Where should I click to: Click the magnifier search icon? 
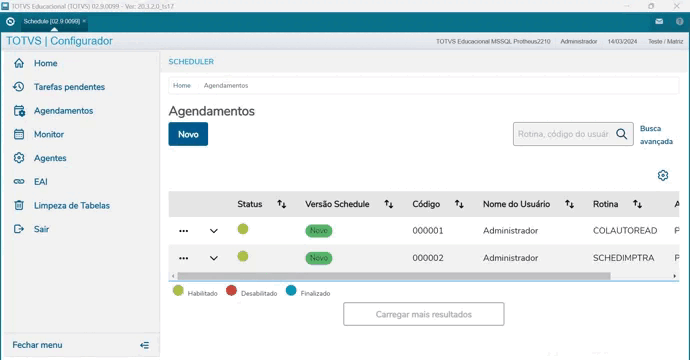click(621, 134)
